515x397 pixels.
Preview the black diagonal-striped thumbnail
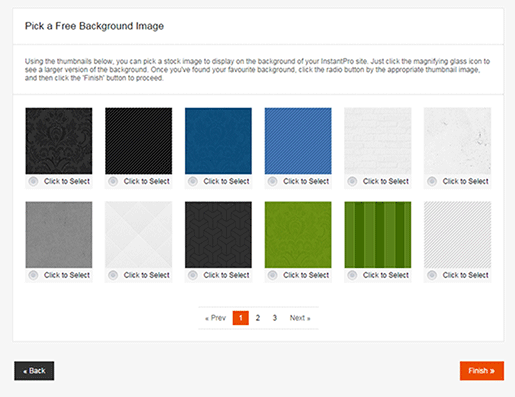pyautogui.click(x=139, y=141)
